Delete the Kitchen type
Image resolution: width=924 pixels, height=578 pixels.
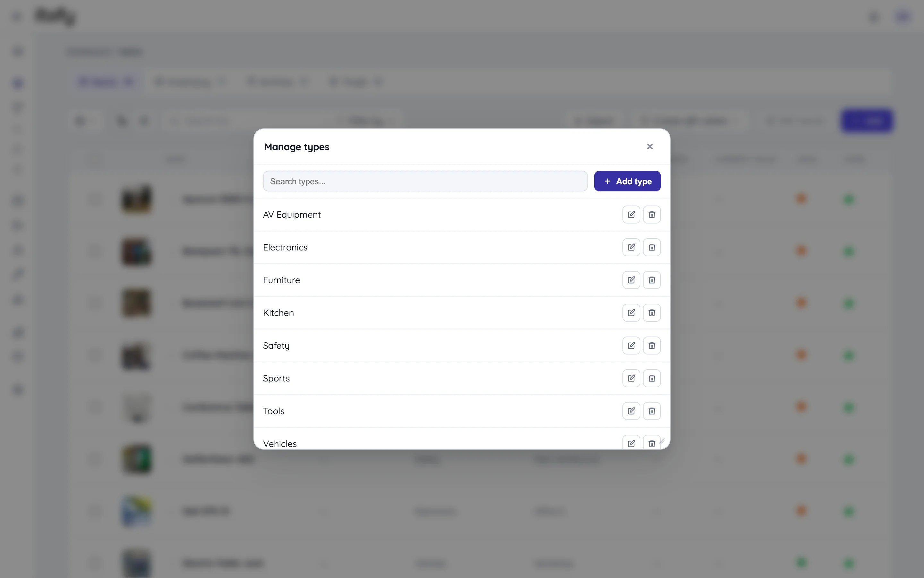pyautogui.click(x=652, y=313)
